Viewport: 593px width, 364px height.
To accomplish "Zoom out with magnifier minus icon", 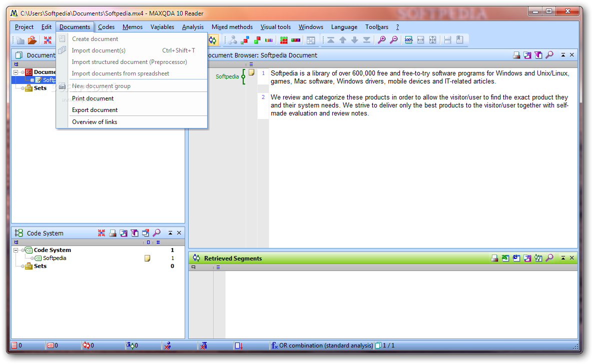I will [x=394, y=39].
